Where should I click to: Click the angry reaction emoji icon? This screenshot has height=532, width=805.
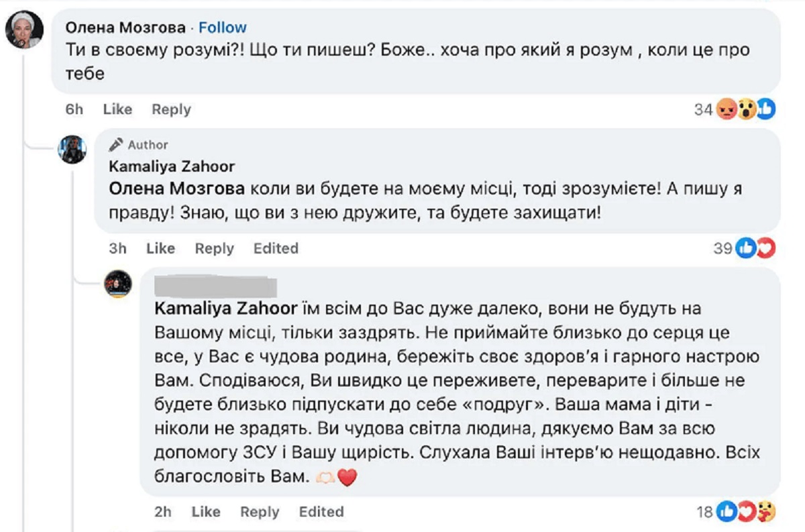pyautogui.click(x=726, y=109)
